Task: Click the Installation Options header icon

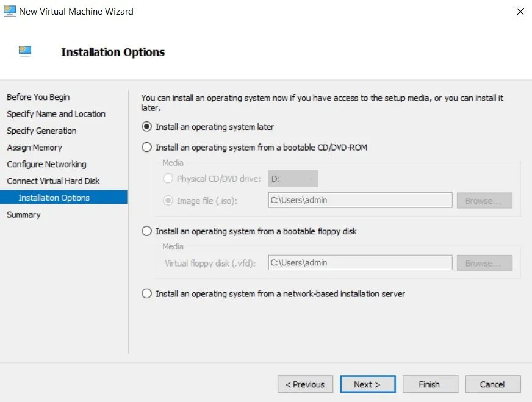Action: point(25,51)
